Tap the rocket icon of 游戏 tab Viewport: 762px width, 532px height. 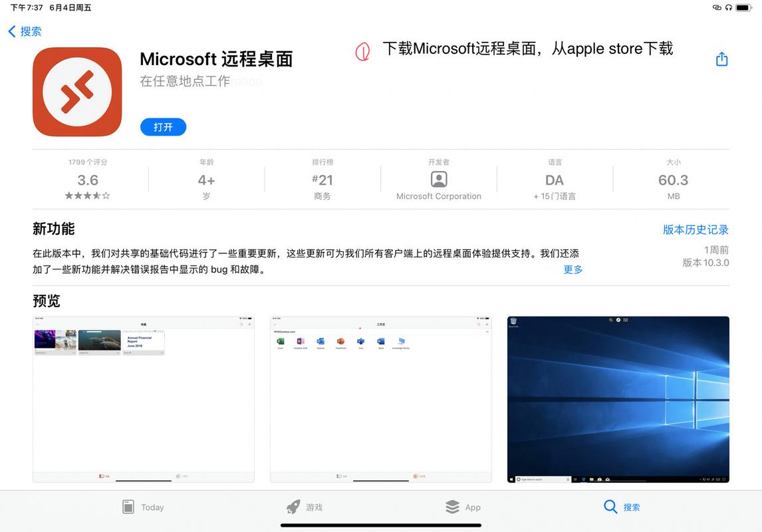point(293,507)
